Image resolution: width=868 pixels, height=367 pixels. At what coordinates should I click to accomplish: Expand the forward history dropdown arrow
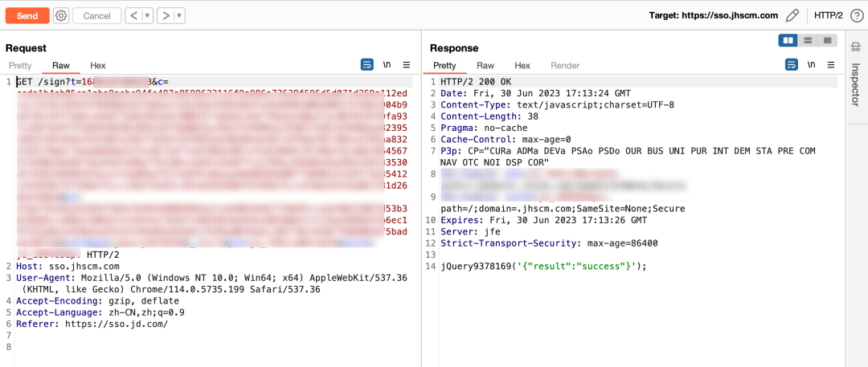180,15
